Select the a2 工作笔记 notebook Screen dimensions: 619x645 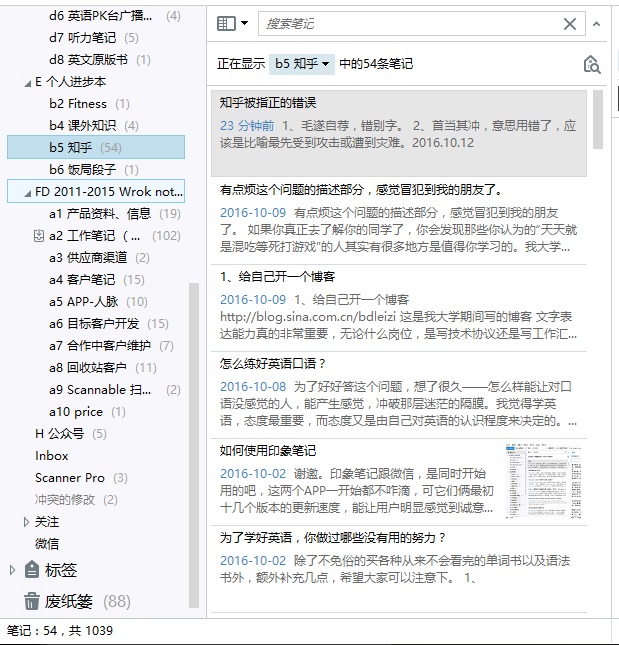coord(96,236)
